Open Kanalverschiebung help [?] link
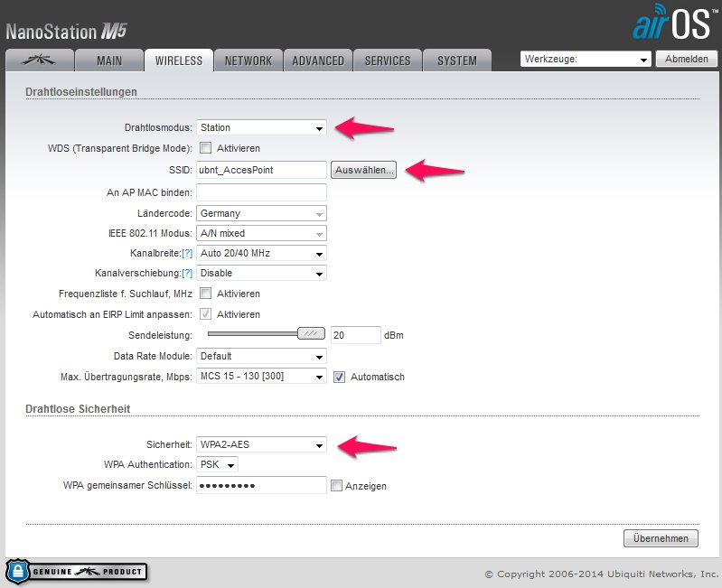Image resolution: width=722 pixels, height=588 pixels. (x=187, y=274)
